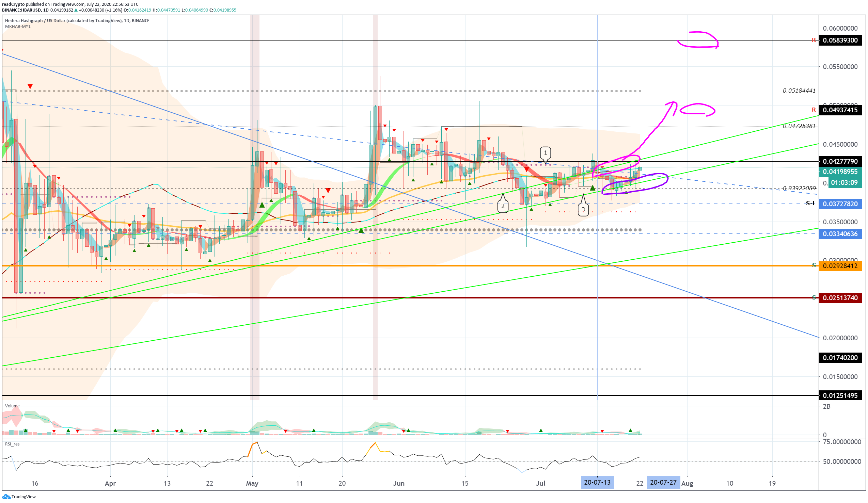Click the Jul label on time axis
The width and height of the screenshot is (868, 503).
tap(540, 484)
